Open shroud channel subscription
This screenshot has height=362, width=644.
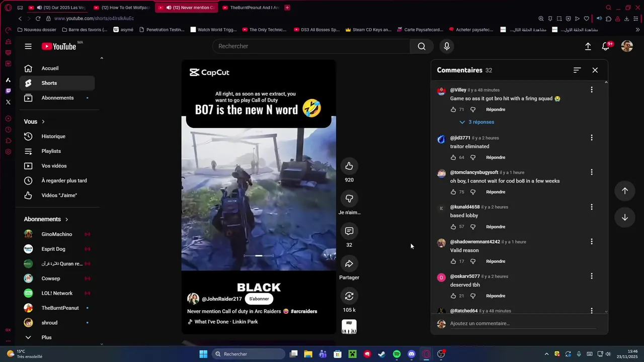[57, 323]
